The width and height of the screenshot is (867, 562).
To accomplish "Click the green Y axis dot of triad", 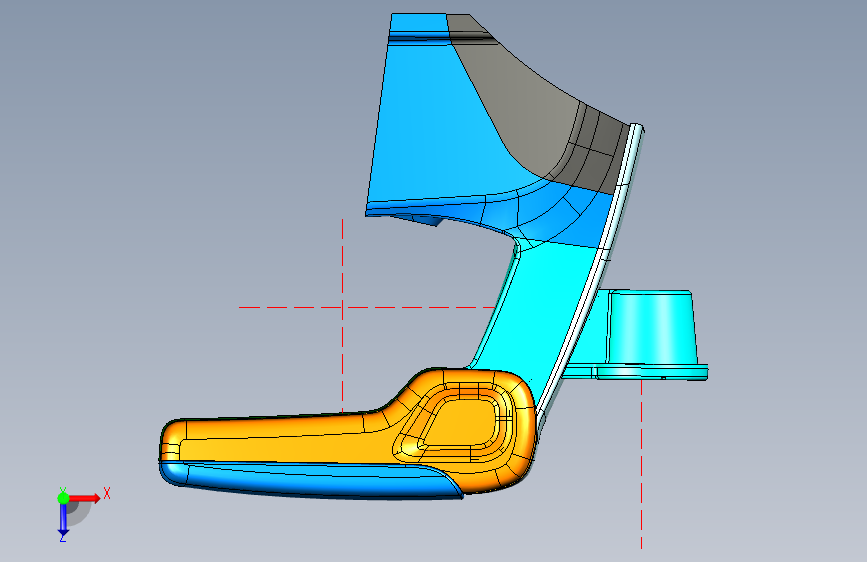I will pyautogui.click(x=63, y=498).
